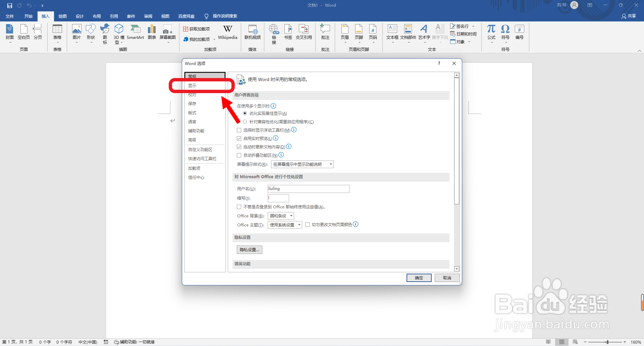Screen dimensions: 644x346
Task: Click the 取消 button
Action: tap(447, 278)
